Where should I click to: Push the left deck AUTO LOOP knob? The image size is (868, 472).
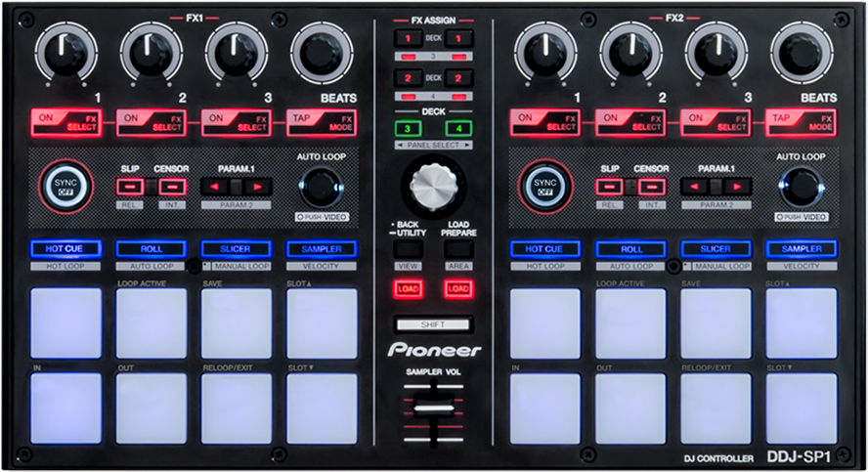coord(321,187)
